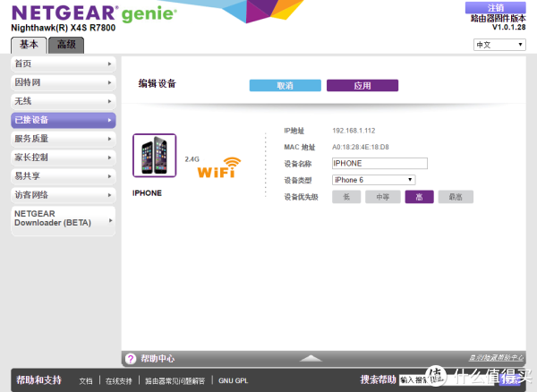Click the IPHONE label under the thumbnail
Image resolution: width=537 pixels, height=392 pixels.
147,193
